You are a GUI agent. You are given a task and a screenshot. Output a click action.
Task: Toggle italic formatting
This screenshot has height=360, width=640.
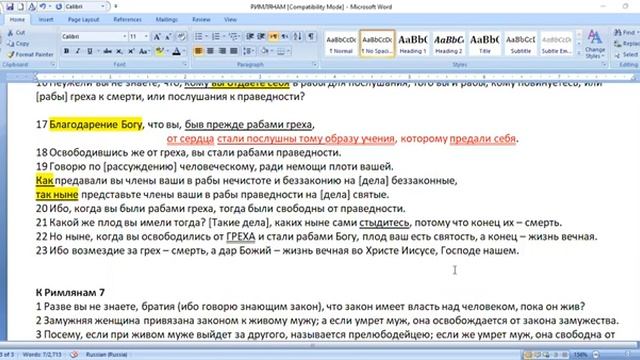tap(78, 51)
